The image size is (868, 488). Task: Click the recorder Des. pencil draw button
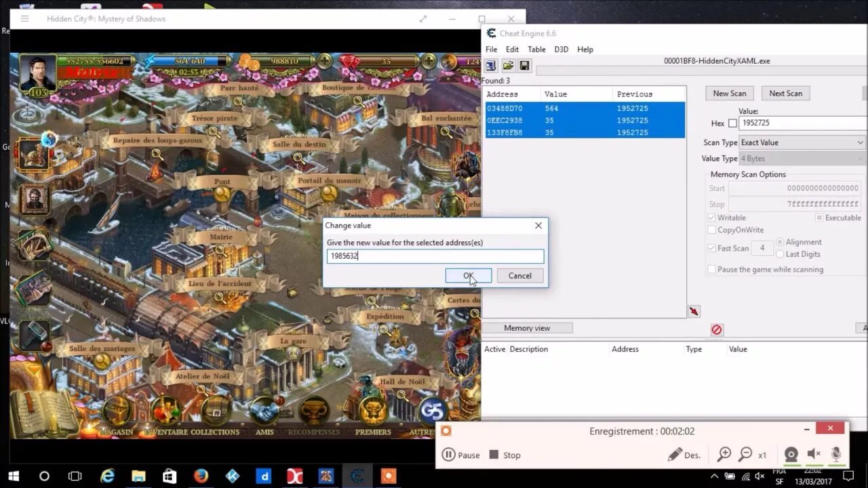point(684,455)
